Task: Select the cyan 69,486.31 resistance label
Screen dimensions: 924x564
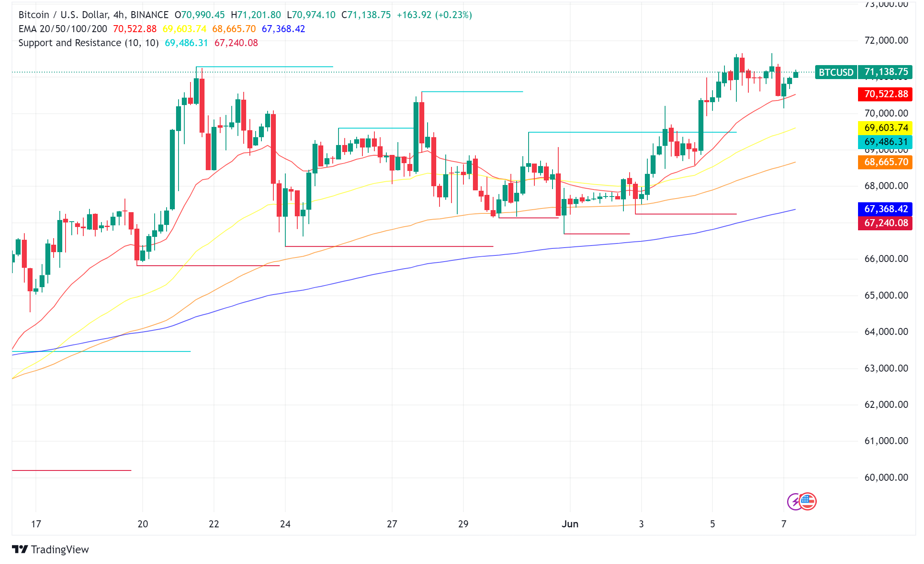Action: point(886,142)
